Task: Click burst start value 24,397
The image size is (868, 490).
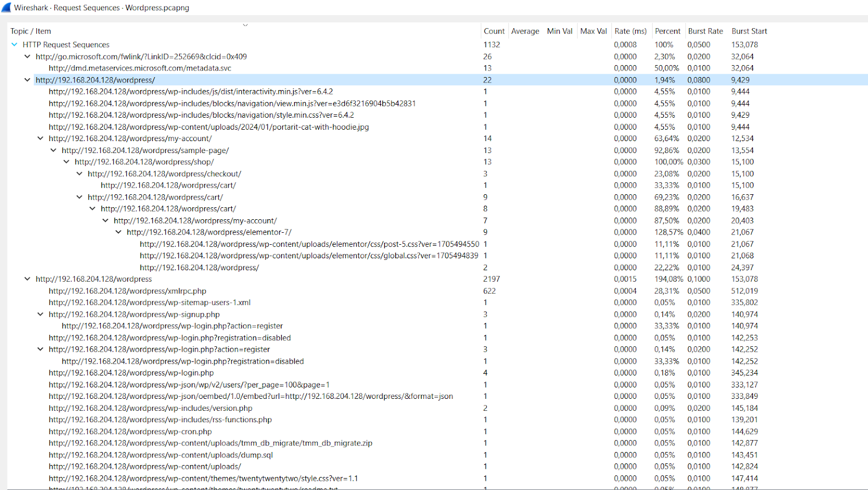Action: 743,268
